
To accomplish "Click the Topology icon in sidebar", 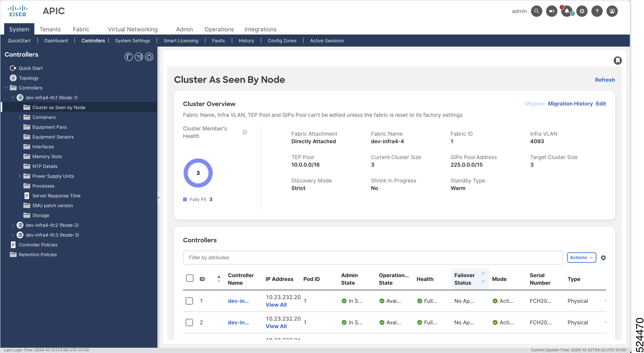I will point(13,78).
